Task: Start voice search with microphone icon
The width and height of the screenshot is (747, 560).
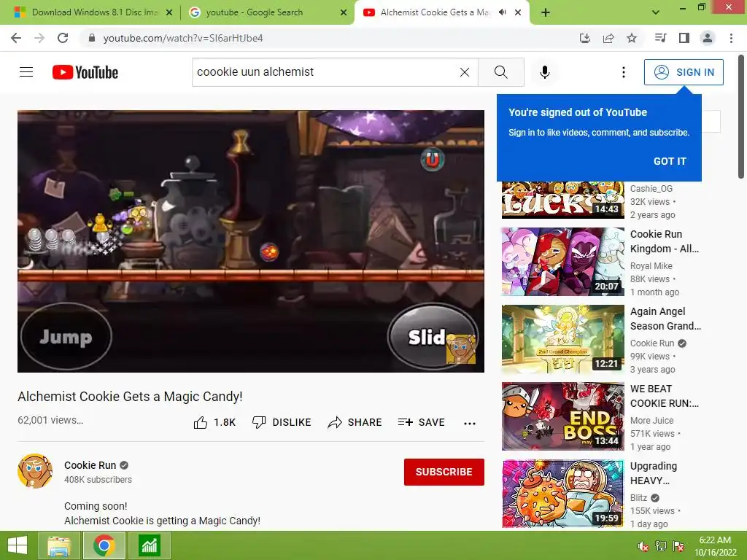Action: (544, 72)
